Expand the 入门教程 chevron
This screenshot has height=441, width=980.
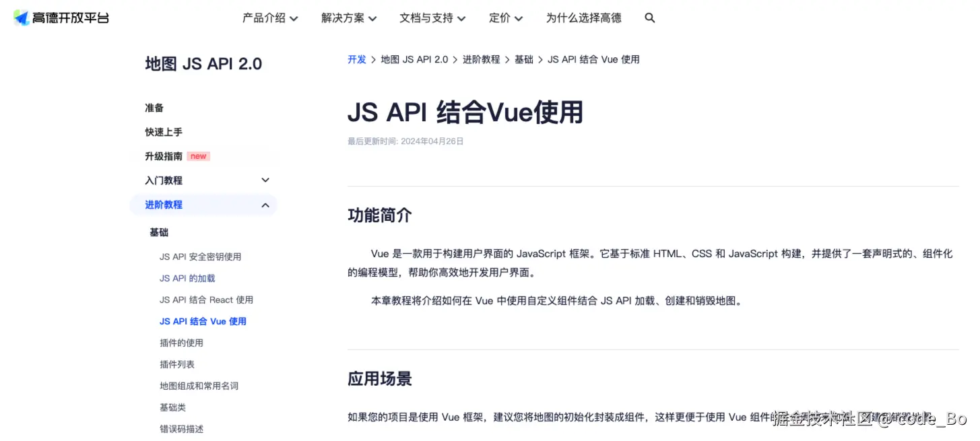pyautogui.click(x=265, y=180)
